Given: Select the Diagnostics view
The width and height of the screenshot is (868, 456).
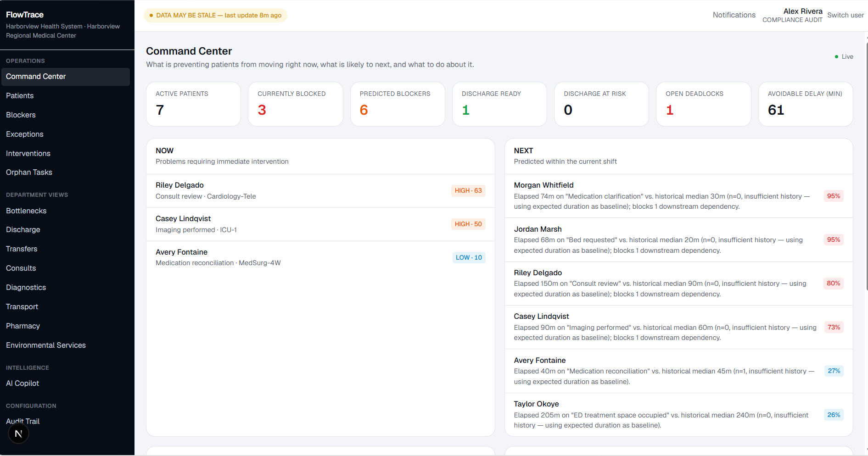Looking at the screenshot, I should [x=66, y=288].
